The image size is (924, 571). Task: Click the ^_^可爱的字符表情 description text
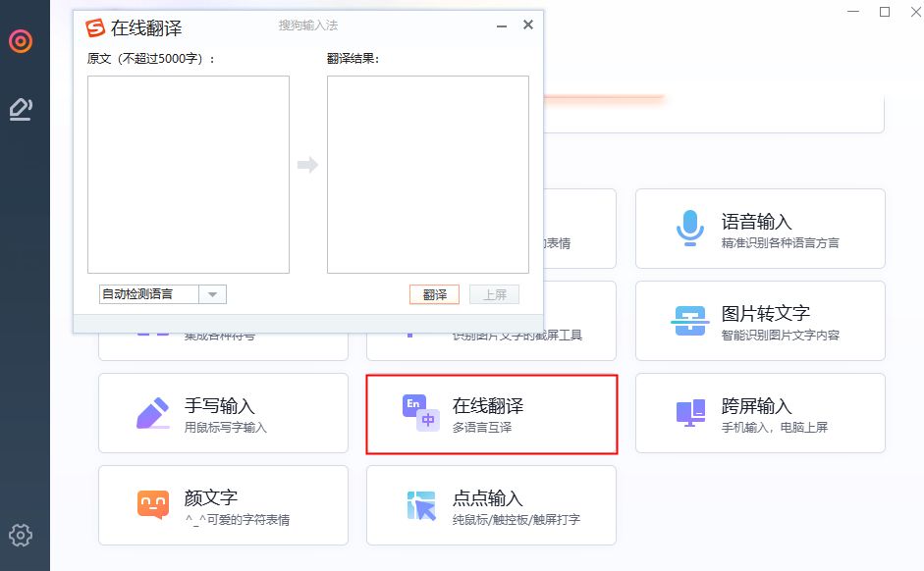tap(237, 520)
